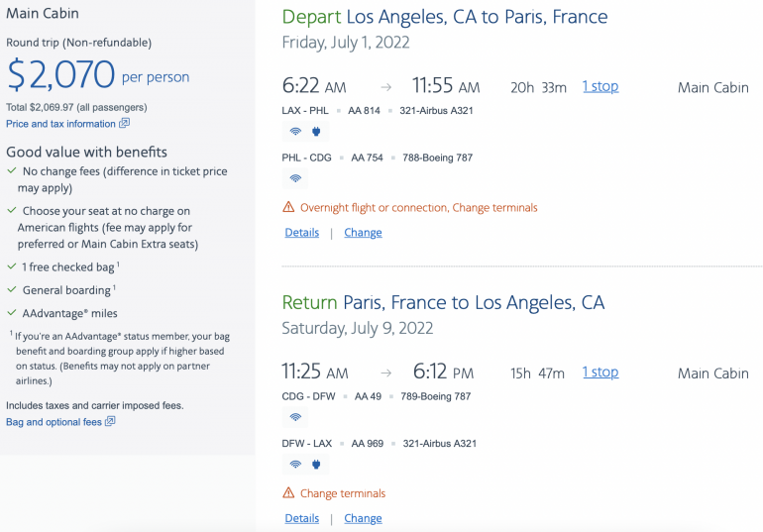The height and width of the screenshot is (532, 763).
Task: Click Wi-Fi icon under PHL - CDG flight
Action: point(295,178)
